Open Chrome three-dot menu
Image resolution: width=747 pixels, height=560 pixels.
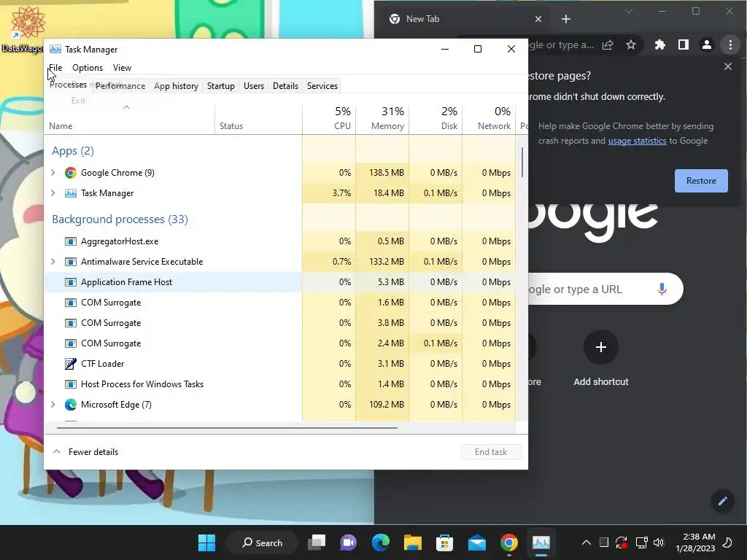(730, 44)
